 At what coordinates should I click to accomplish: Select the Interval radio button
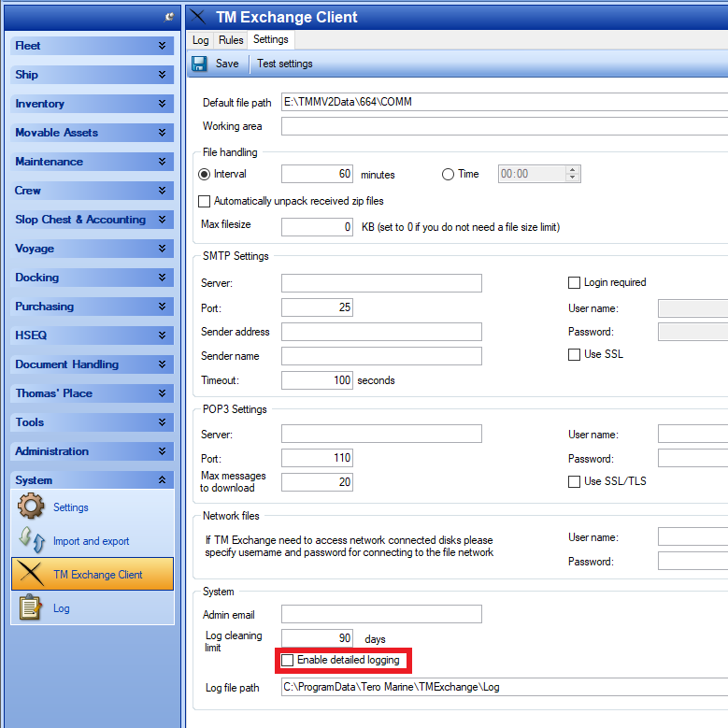(x=204, y=174)
